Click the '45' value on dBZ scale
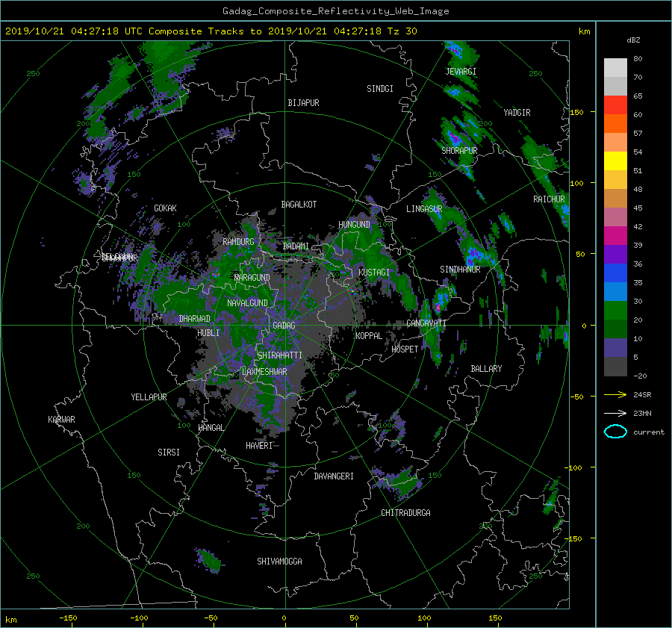 click(638, 208)
